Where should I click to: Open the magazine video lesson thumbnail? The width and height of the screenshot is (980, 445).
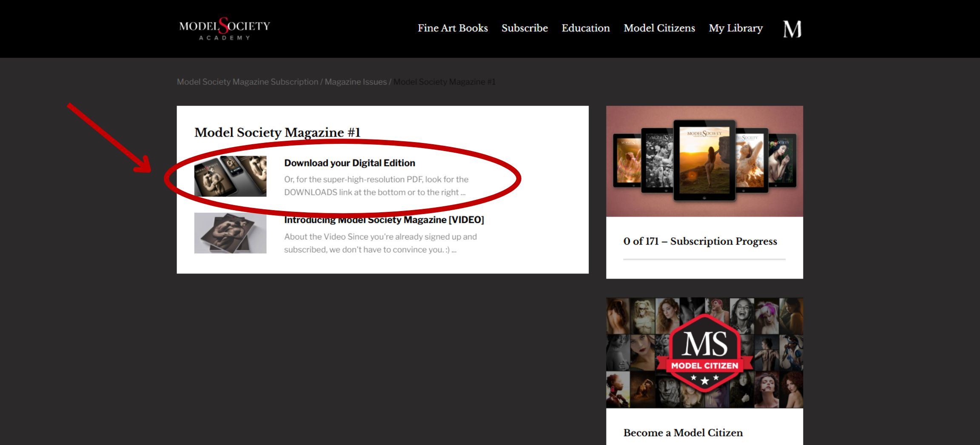coord(231,233)
